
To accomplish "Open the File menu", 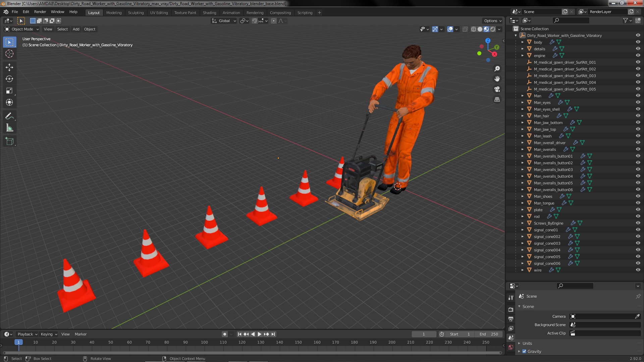I will [x=15, y=12].
